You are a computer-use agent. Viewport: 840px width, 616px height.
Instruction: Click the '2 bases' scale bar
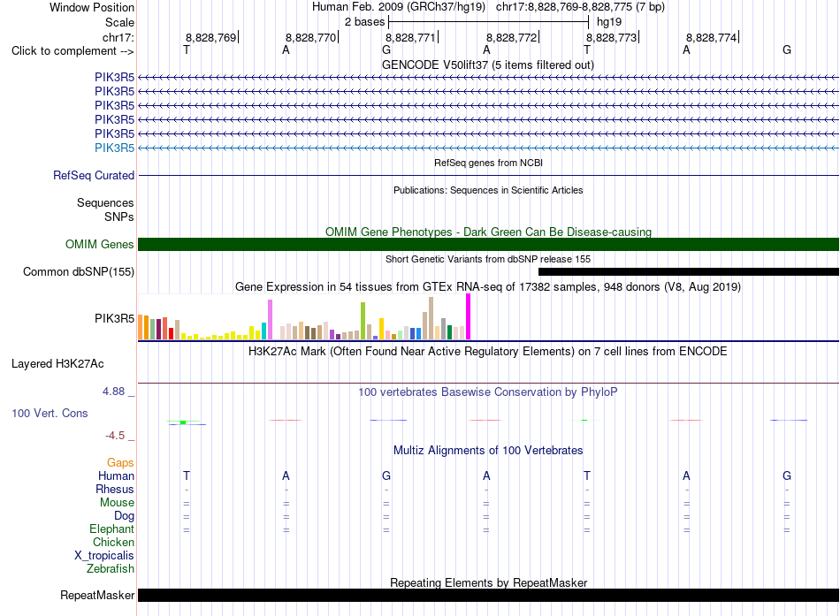(x=489, y=22)
